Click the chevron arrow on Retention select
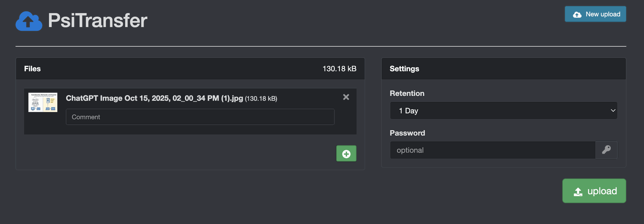 (x=613, y=111)
